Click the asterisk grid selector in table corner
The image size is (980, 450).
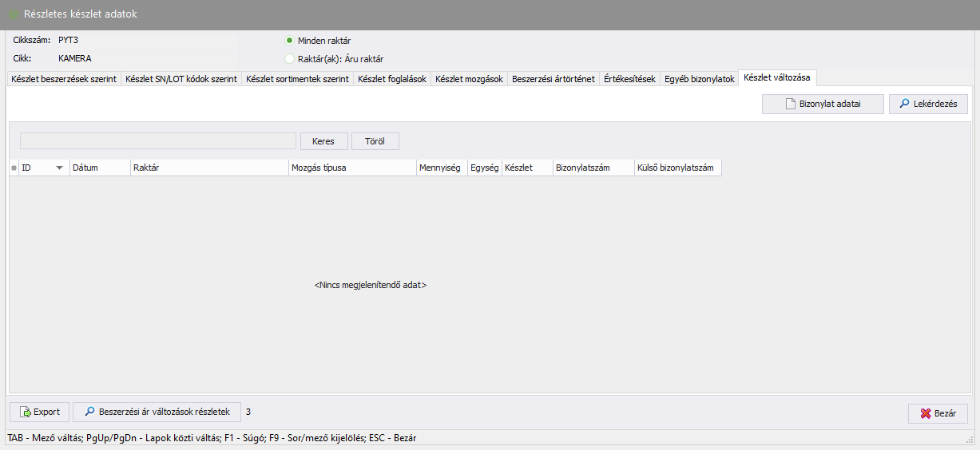coord(14,168)
